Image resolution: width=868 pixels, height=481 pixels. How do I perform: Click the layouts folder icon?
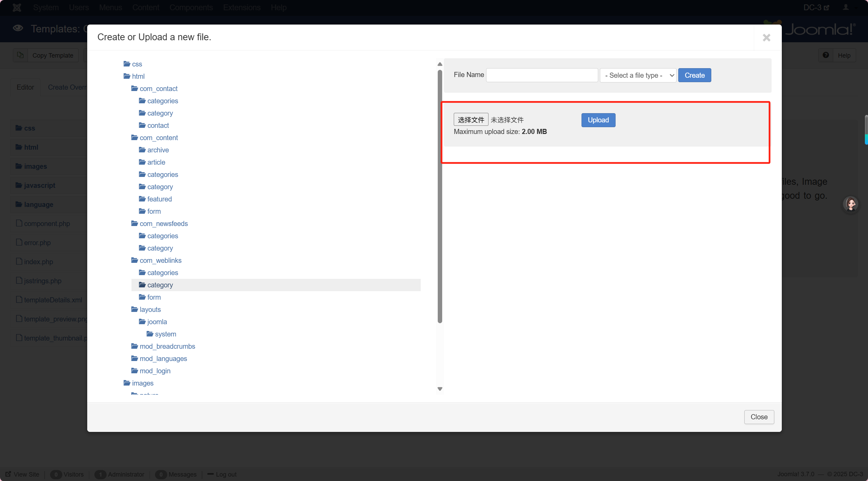tap(135, 309)
